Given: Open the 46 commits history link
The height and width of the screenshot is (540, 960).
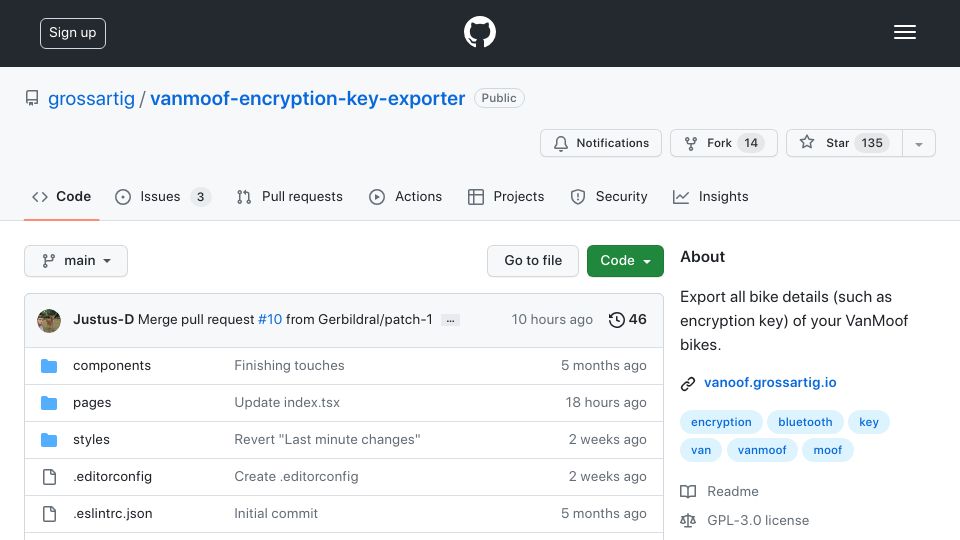Looking at the screenshot, I should pos(628,320).
